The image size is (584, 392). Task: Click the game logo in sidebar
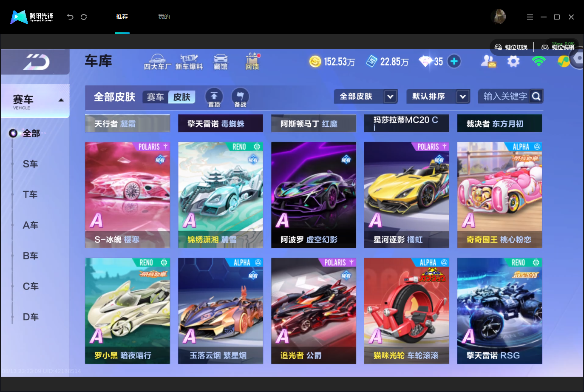coord(36,62)
